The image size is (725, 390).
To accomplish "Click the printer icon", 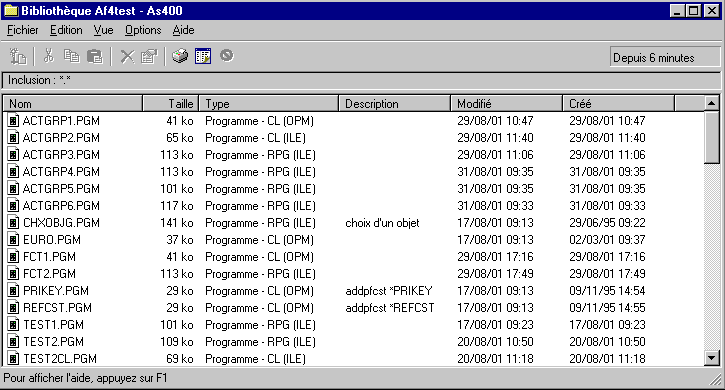I will tap(180, 56).
